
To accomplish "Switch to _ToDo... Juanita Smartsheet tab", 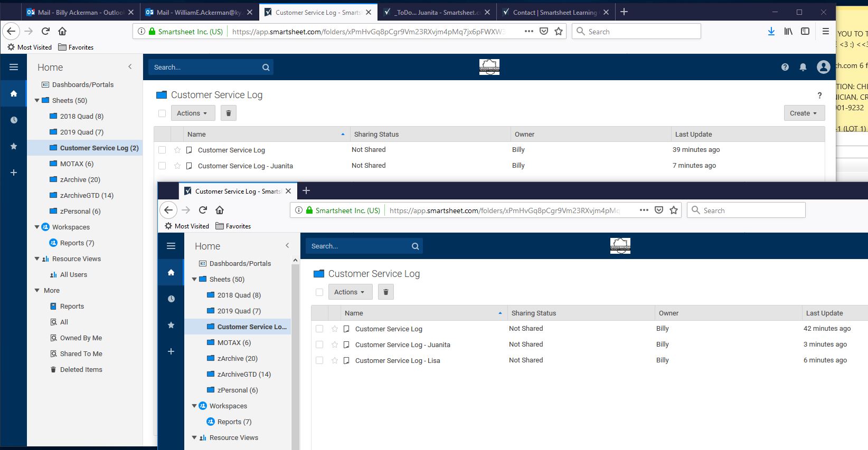I will pos(437,12).
